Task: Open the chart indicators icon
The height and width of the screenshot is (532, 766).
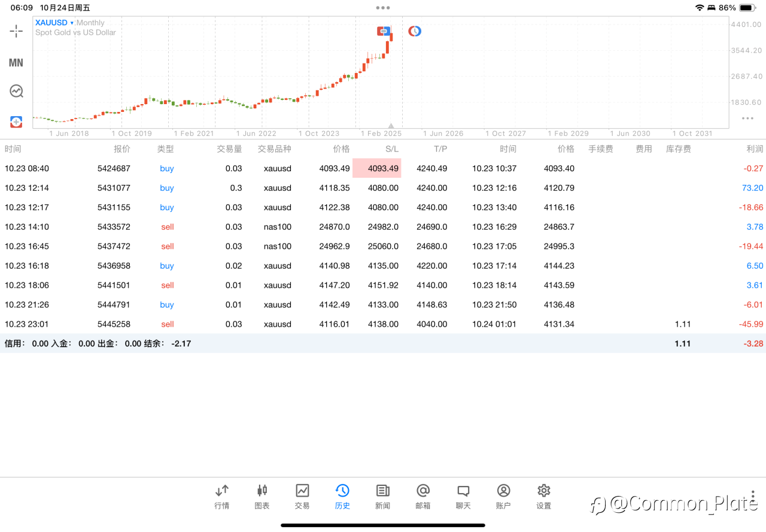Action: pos(16,91)
